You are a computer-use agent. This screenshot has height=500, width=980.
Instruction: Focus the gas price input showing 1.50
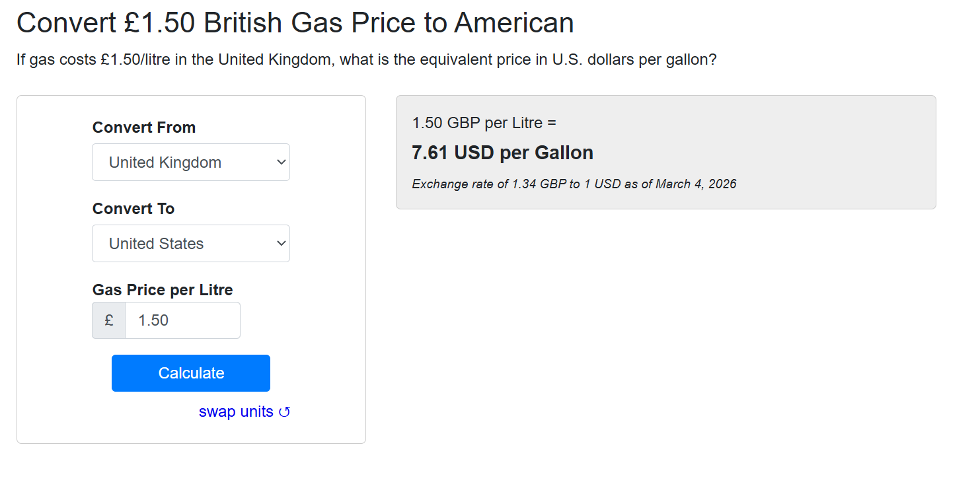pyautogui.click(x=182, y=320)
